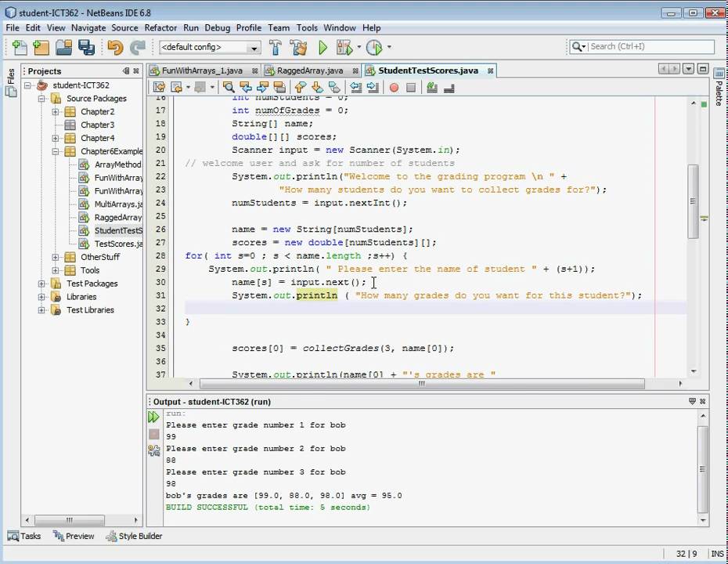Open the Preview window button
The height and width of the screenshot is (564, 728).
pyautogui.click(x=74, y=536)
